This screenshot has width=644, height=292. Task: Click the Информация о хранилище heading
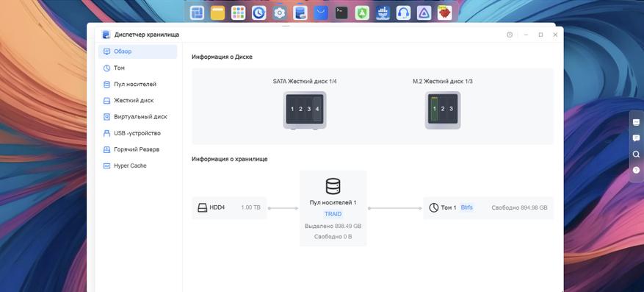point(230,159)
